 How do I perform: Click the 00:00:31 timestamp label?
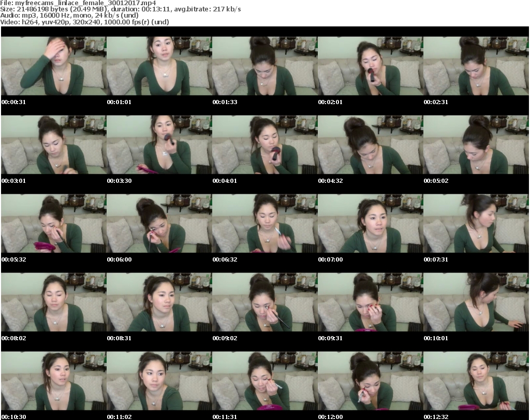[x=13, y=102]
